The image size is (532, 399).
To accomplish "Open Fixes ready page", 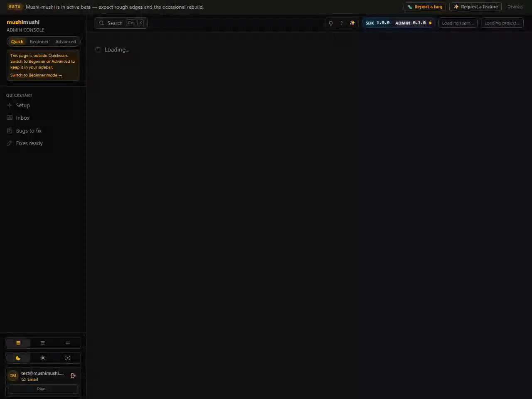I will point(43,143).
